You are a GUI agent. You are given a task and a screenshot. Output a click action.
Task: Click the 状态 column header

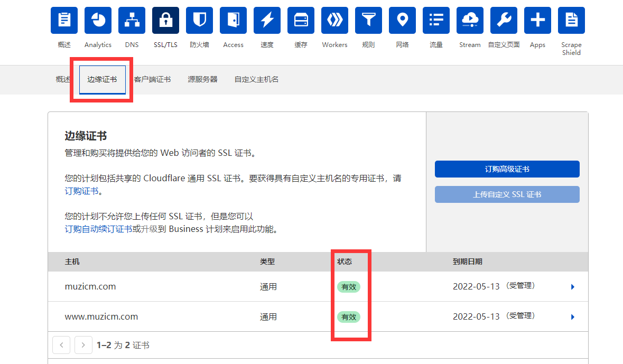click(x=345, y=262)
